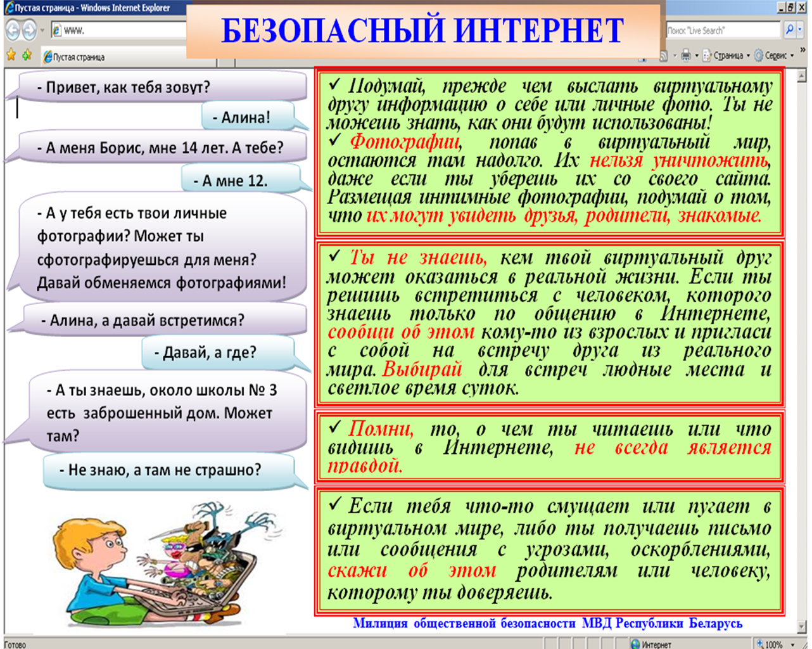This screenshot has height=649, width=812.
Task: Open the zoom level dropdown arrow
Action: pyautogui.click(x=793, y=645)
